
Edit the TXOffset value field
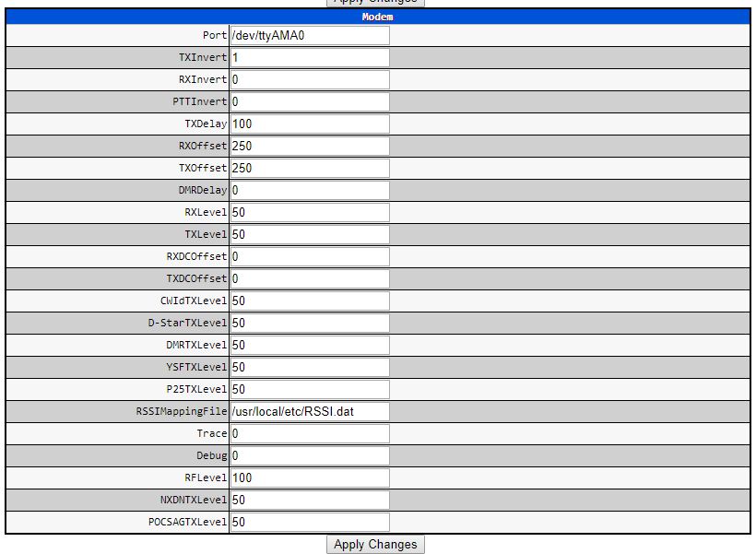[x=310, y=169]
